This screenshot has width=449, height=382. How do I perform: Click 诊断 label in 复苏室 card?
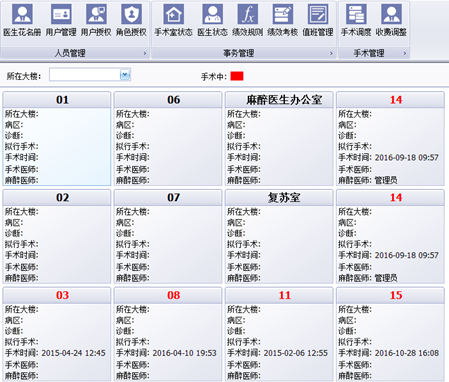[236, 233]
